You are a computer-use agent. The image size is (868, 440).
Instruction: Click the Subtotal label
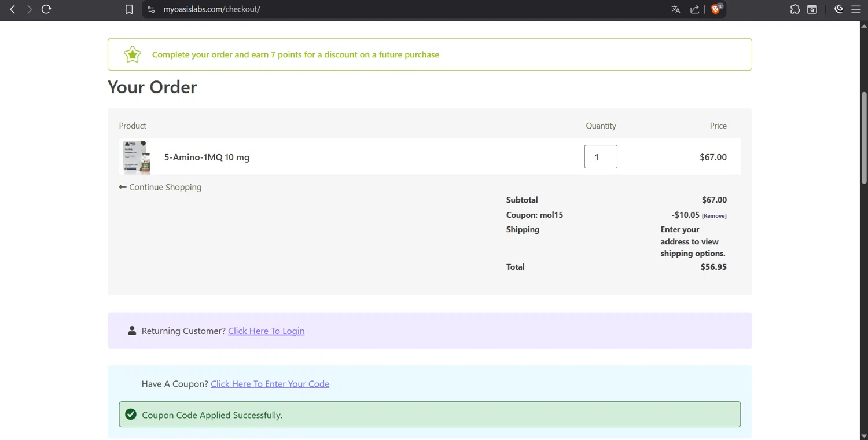[x=522, y=200]
